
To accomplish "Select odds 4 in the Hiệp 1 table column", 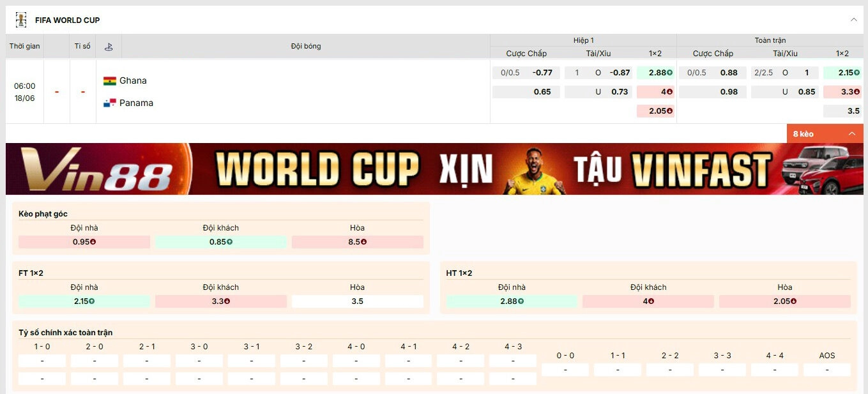I will [655, 92].
